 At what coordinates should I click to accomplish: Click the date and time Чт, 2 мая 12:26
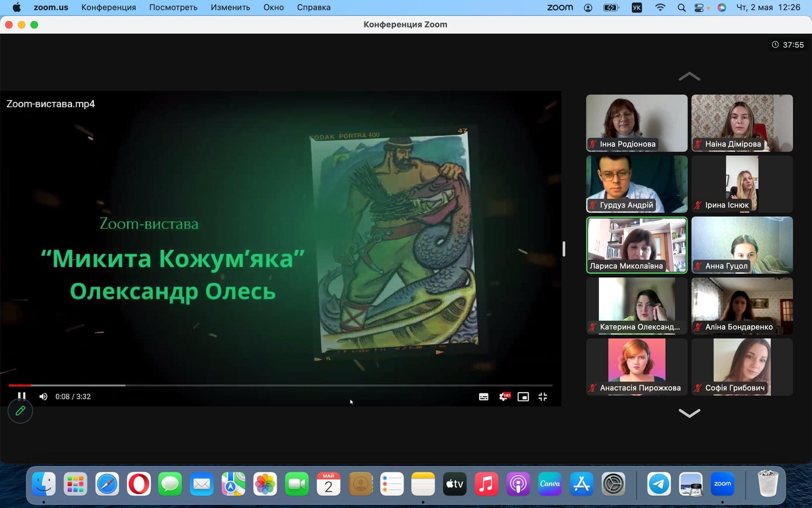pyautogui.click(x=768, y=8)
